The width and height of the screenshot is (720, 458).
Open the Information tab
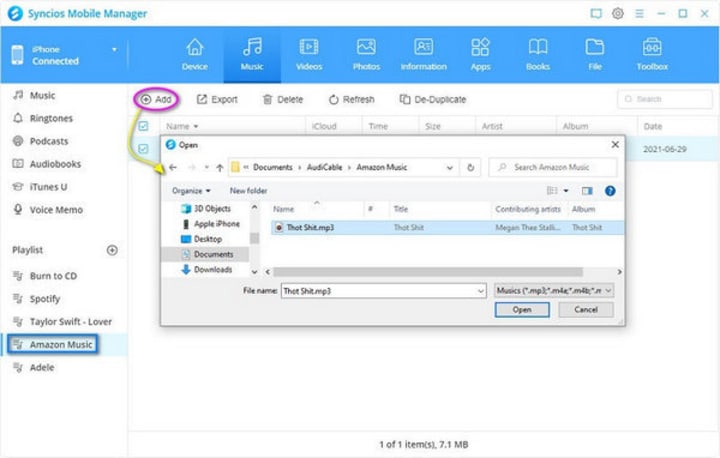pos(423,55)
